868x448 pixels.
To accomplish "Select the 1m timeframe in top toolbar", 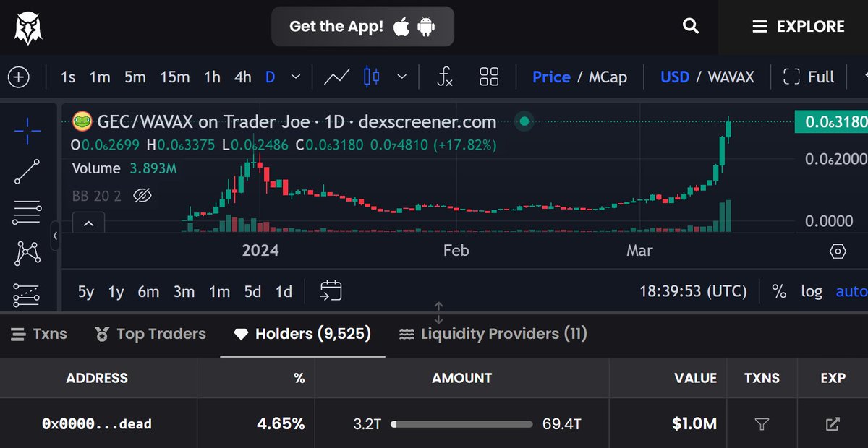I will coord(100,77).
